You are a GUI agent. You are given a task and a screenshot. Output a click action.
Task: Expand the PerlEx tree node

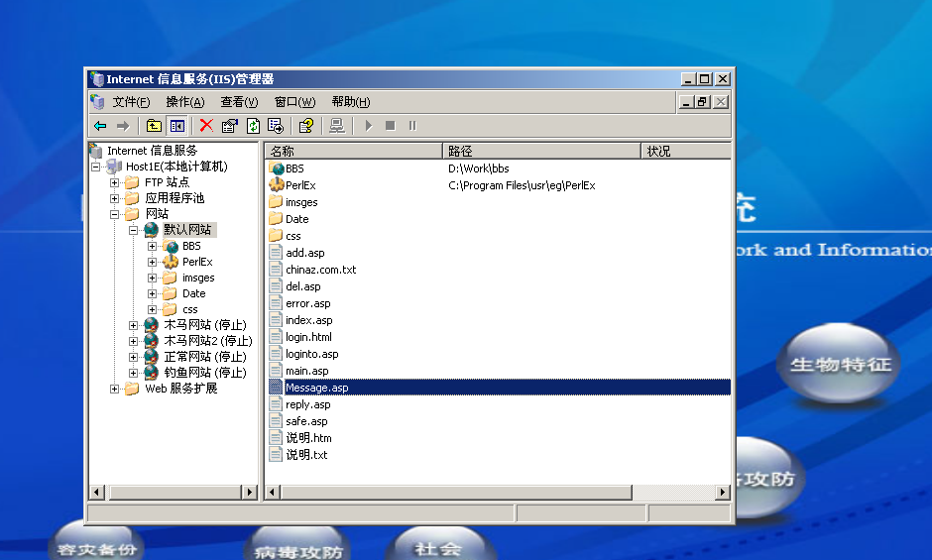click(x=153, y=263)
